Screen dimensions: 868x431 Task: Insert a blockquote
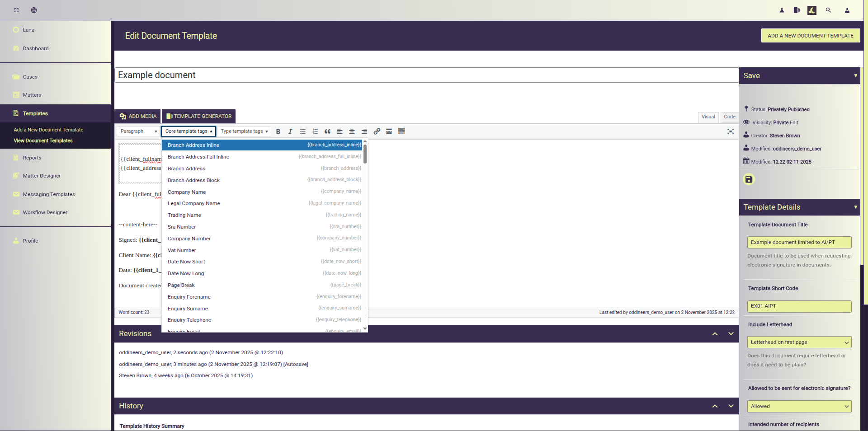(x=327, y=131)
